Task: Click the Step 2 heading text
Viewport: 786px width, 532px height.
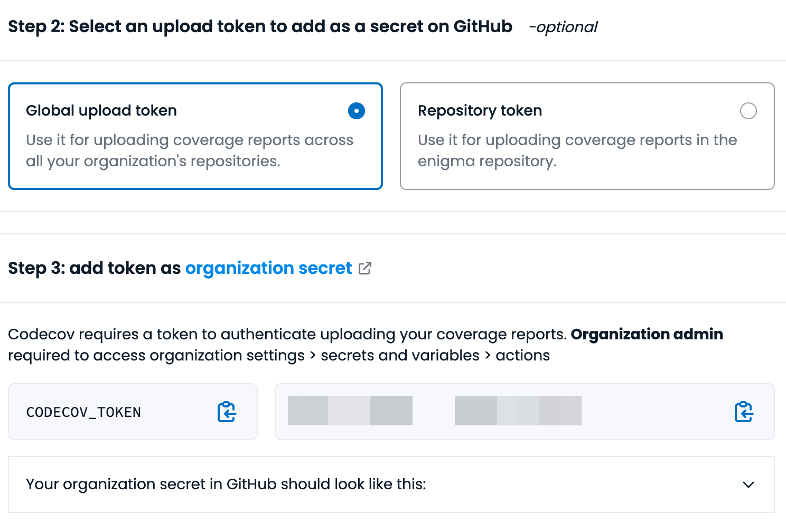Action: coord(260,26)
